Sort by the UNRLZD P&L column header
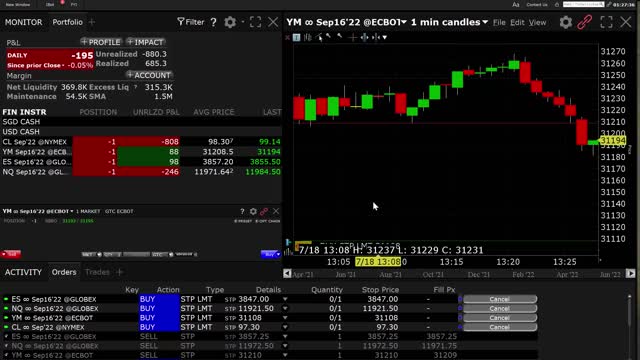Viewport: 640px width, 360px height. click(x=156, y=112)
